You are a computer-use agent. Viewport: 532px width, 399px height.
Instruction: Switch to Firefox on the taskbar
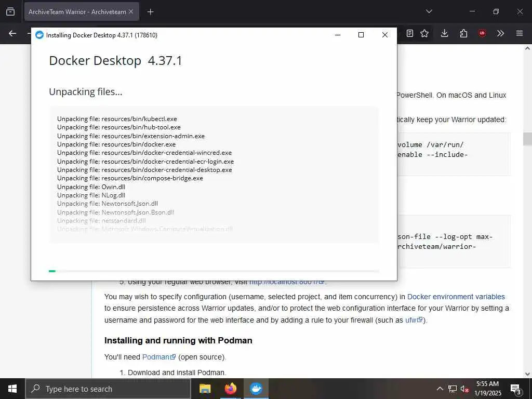pos(230,389)
